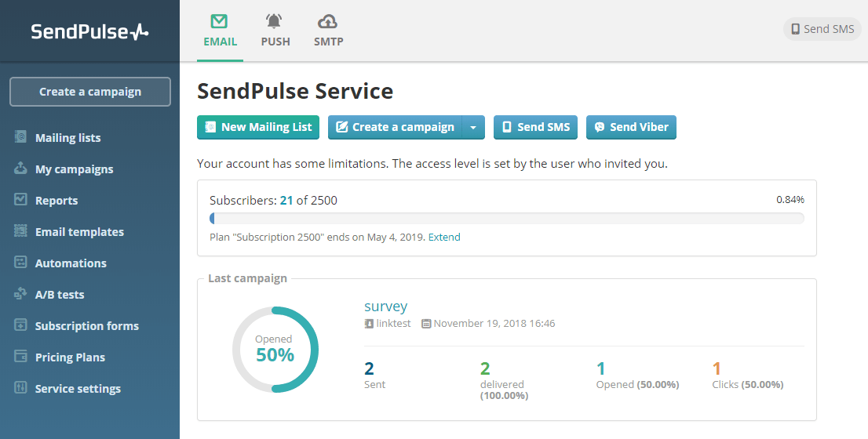868x439 pixels.
Task: Click the Viber icon on Send Viber button
Action: click(x=599, y=127)
